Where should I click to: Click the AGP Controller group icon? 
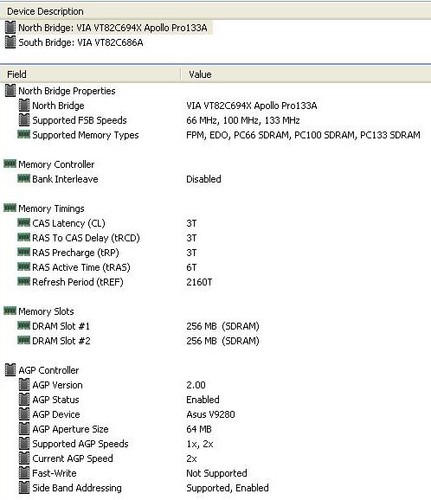click(10, 370)
